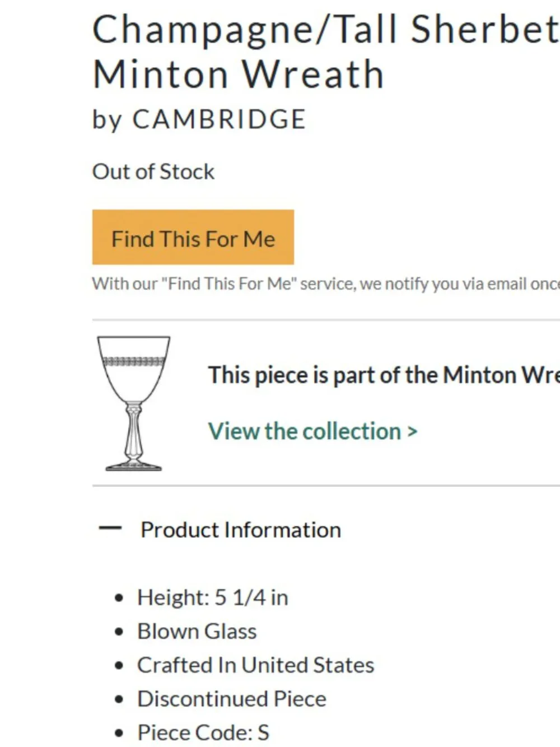
Task: Click the Crafted In United States item
Action: click(255, 665)
